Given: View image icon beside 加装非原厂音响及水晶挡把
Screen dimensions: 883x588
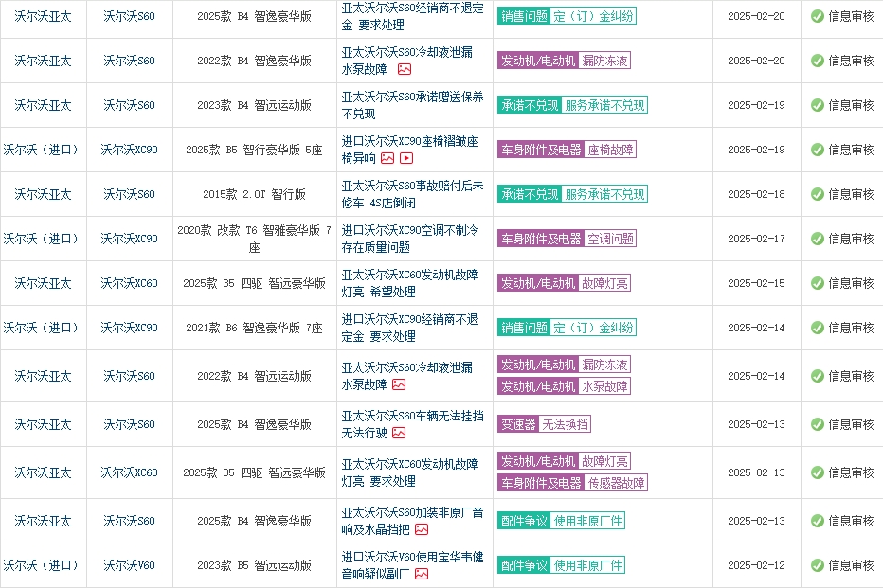Looking at the screenshot, I should (x=422, y=529).
